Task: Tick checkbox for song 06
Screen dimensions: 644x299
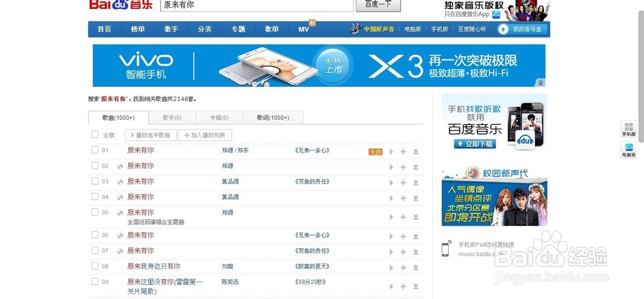Action: 95,235
